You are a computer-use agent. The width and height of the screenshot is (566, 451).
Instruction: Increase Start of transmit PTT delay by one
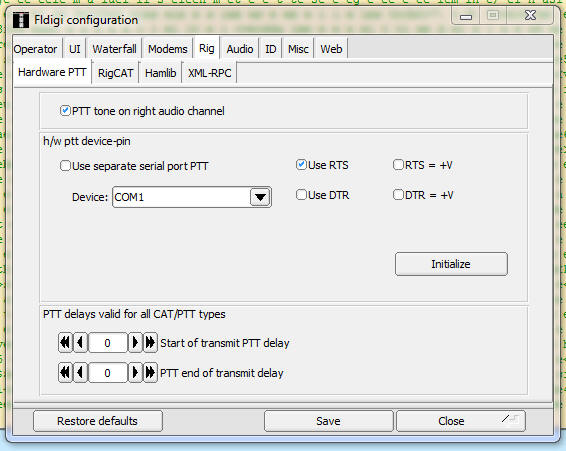135,342
